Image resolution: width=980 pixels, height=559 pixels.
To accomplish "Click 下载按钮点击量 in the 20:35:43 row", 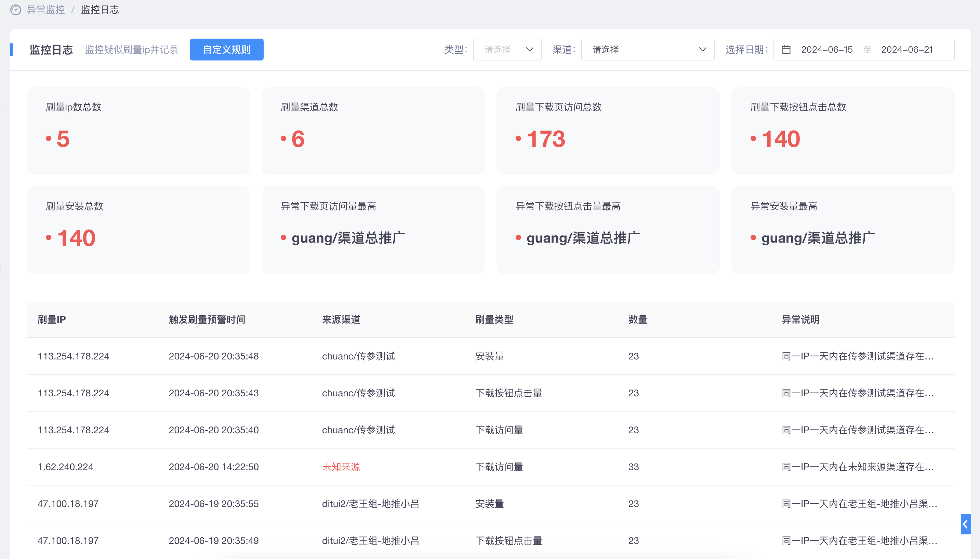I will coord(509,393).
